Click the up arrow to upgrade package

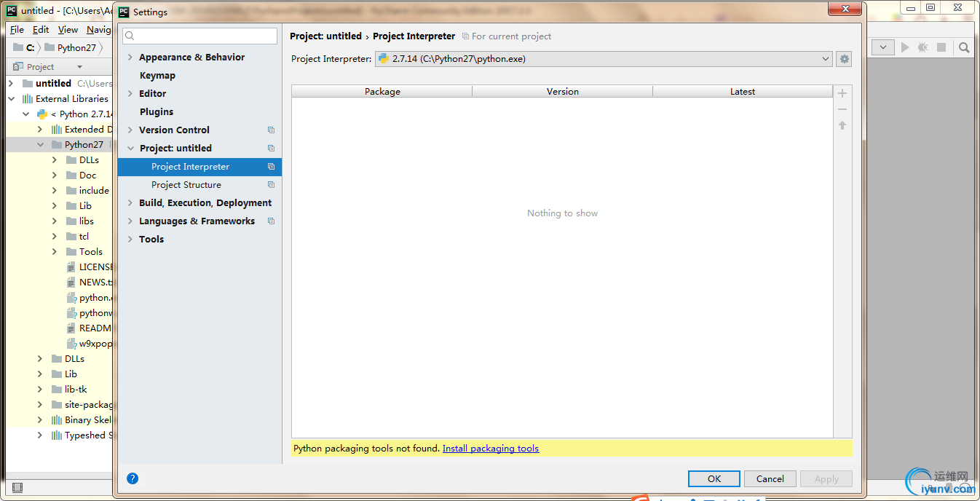tap(842, 125)
